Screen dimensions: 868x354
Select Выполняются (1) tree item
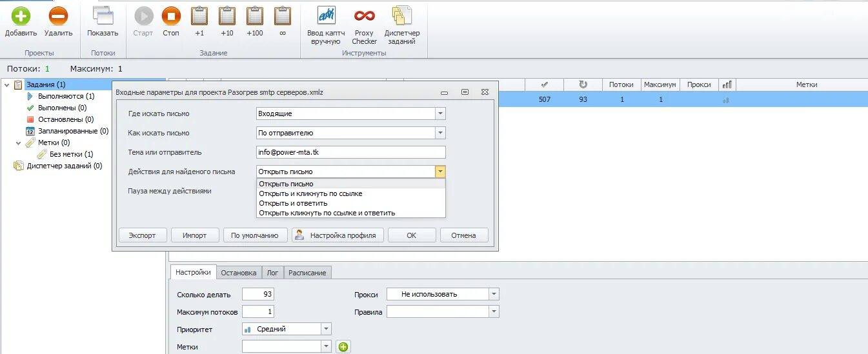66,96
